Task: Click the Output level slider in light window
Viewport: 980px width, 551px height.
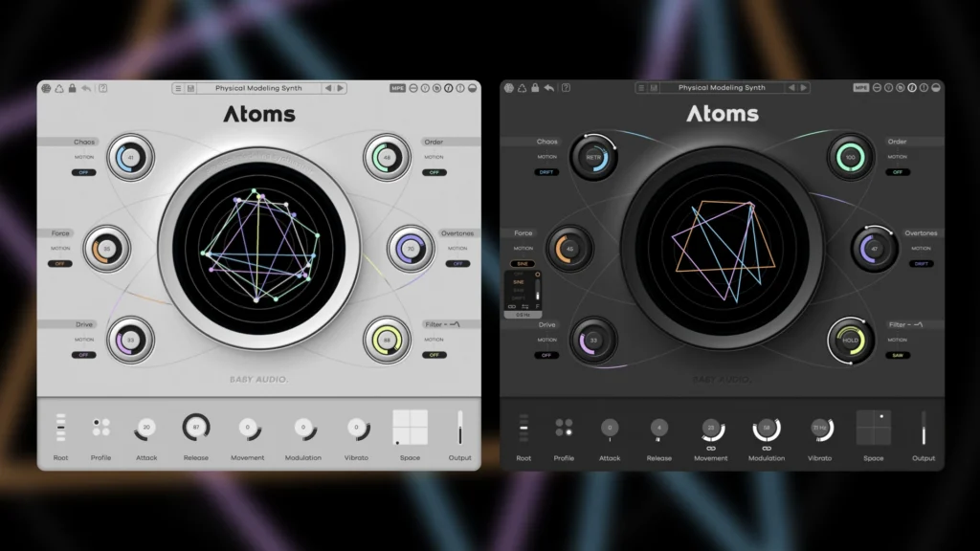Action: (x=460, y=428)
